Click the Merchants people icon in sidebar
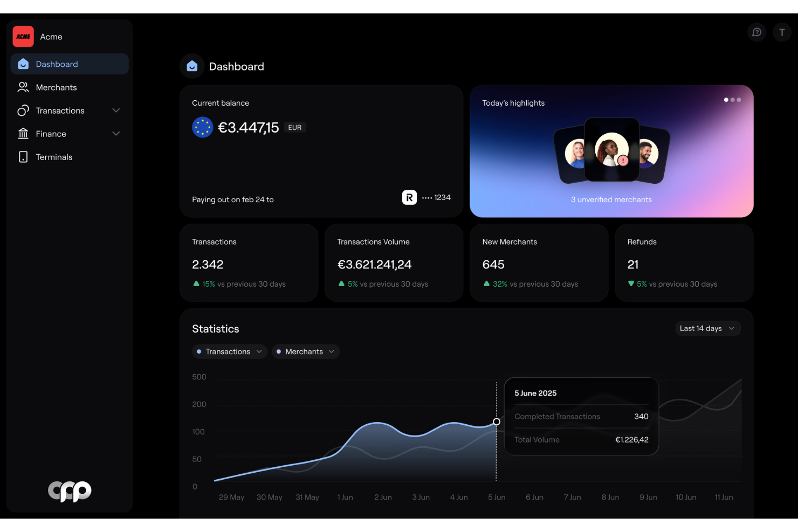The height and width of the screenshot is (532, 798). tap(23, 87)
